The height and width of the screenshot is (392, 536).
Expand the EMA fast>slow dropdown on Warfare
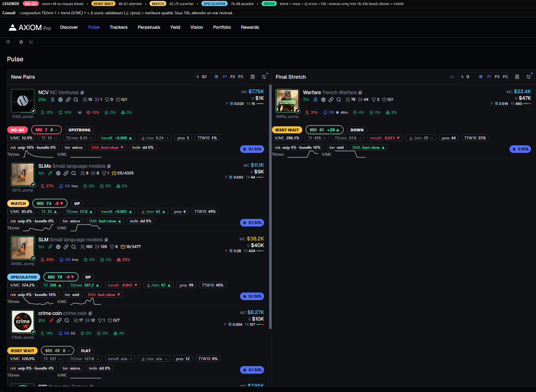click(368, 147)
